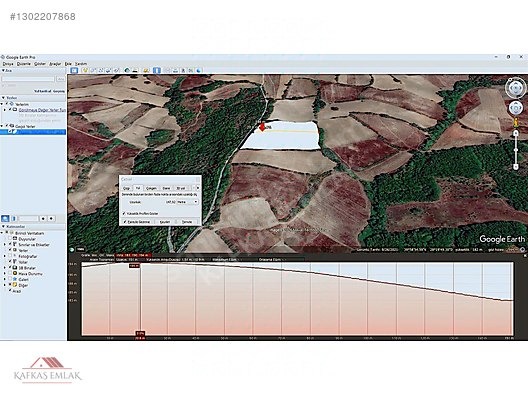
Task: Toggle Yükseklik Profilini Göster checkbox
Action: click(124, 213)
